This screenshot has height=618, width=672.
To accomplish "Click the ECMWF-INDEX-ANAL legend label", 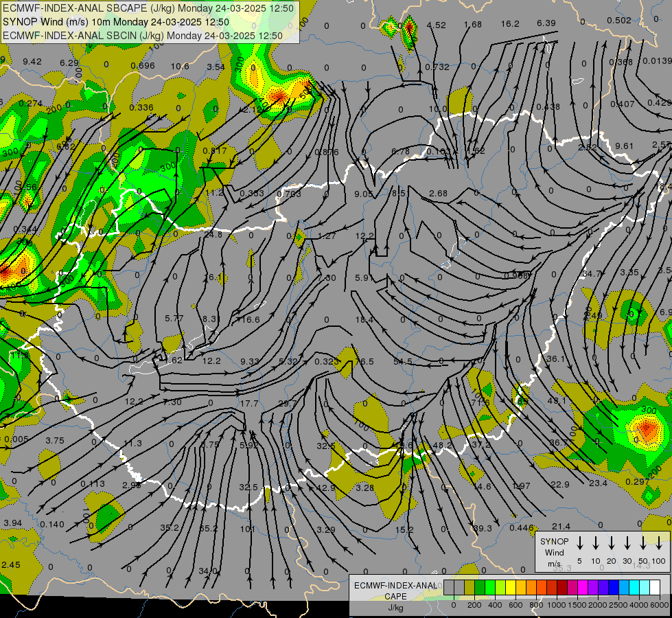I will (395, 586).
